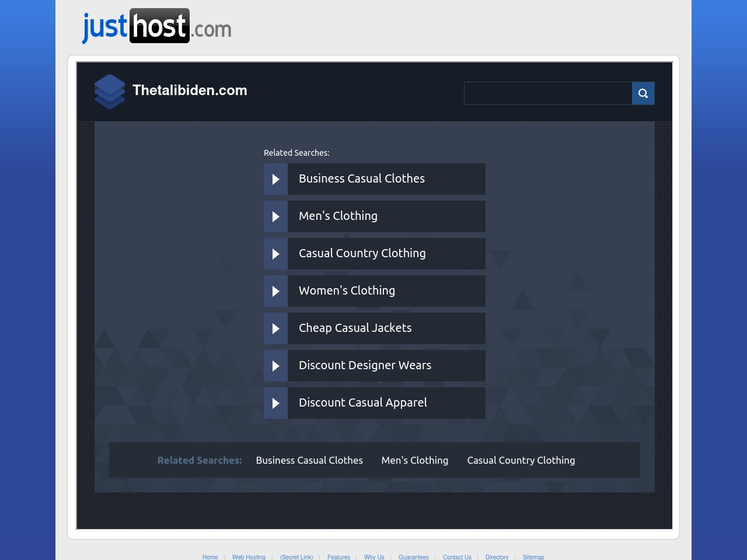The image size is (747, 560).
Task: Focus the site search input field
Action: click(548, 93)
